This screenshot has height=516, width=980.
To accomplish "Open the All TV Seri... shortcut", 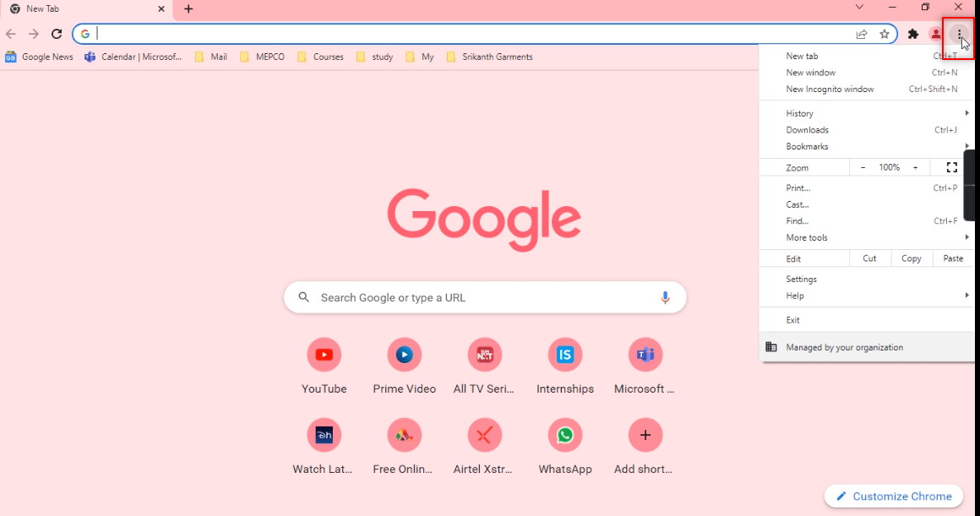I will (484, 367).
